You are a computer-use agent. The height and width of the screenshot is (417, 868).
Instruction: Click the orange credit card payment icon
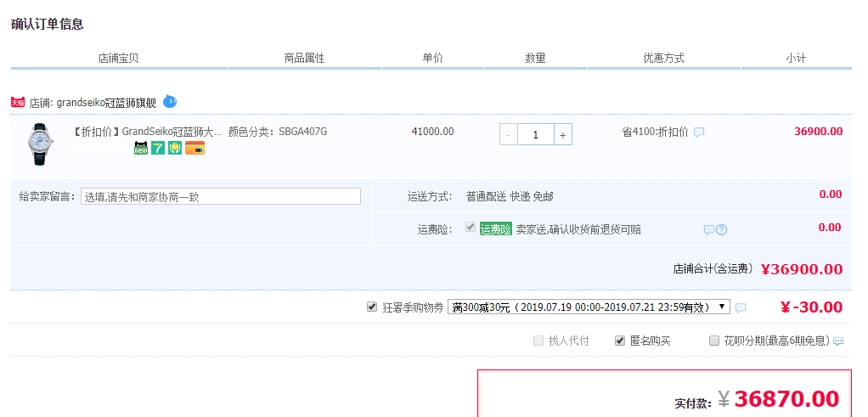click(194, 148)
